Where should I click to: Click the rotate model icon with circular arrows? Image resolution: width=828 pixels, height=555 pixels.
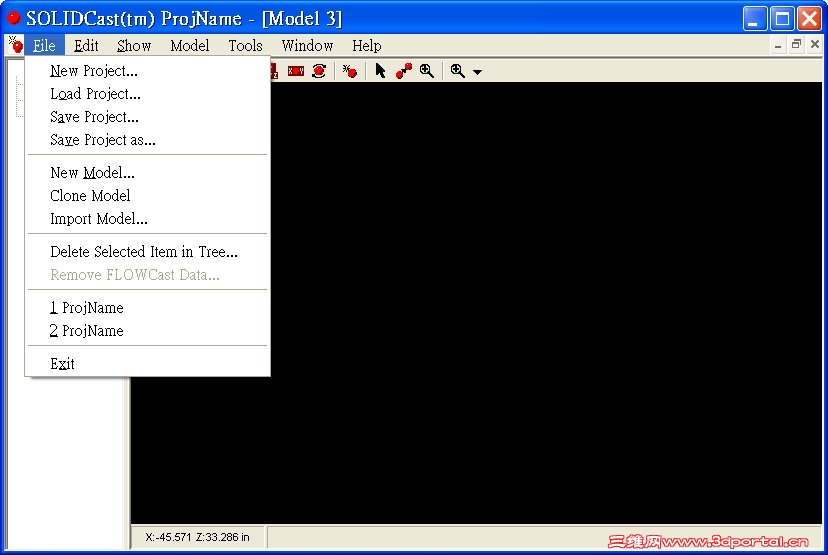[319, 71]
